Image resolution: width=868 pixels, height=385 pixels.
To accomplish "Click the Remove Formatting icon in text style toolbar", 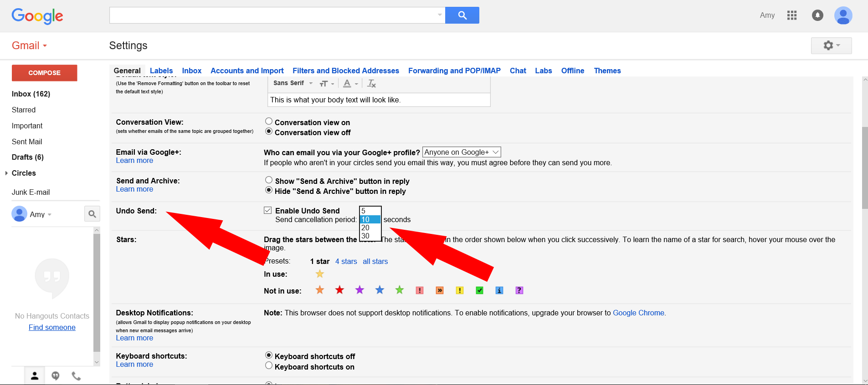I will [x=371, y=83].
